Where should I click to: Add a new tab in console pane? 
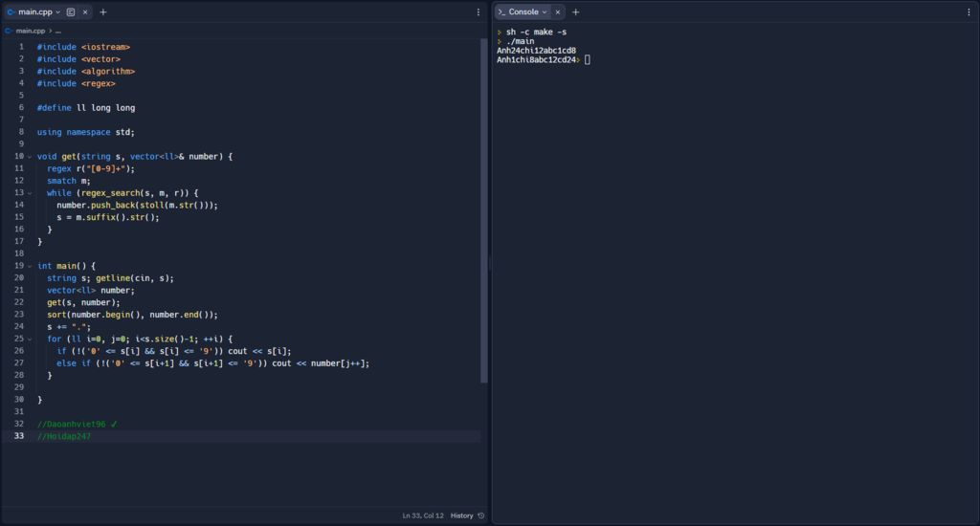click(x=576, y=12)
